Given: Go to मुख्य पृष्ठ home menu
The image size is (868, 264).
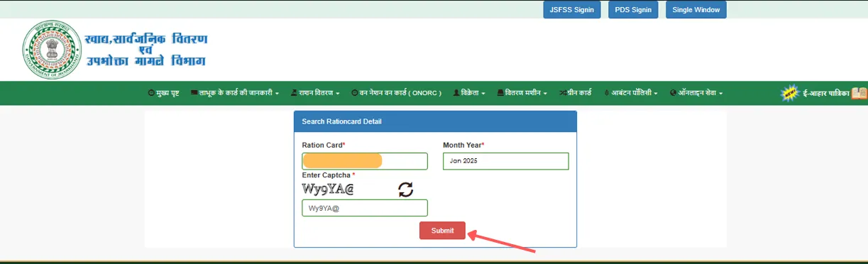Looking at the screenshot, I should [x=163, y=93].
